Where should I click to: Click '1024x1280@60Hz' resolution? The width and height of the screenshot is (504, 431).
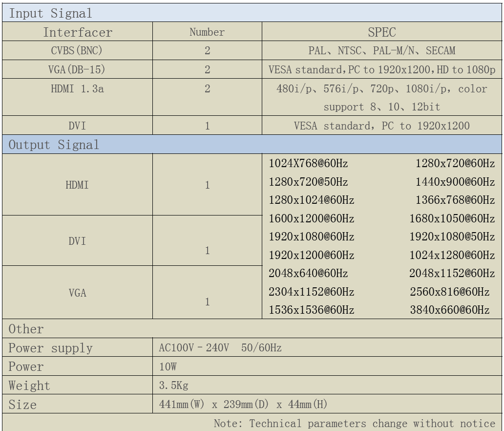tap(452, 256)
